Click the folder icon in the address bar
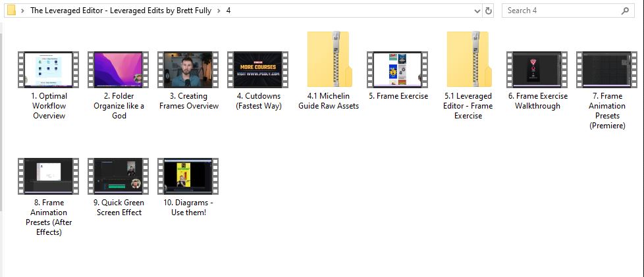 (x=11, y=11)
